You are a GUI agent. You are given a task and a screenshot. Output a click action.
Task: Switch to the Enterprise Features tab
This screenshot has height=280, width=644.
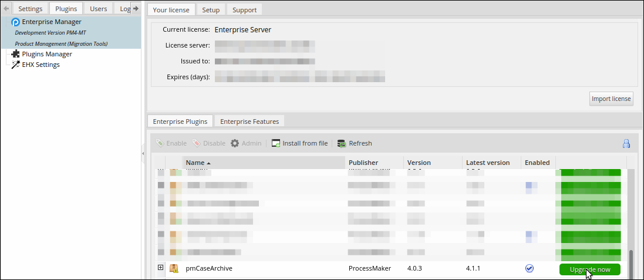coord(249,122)
